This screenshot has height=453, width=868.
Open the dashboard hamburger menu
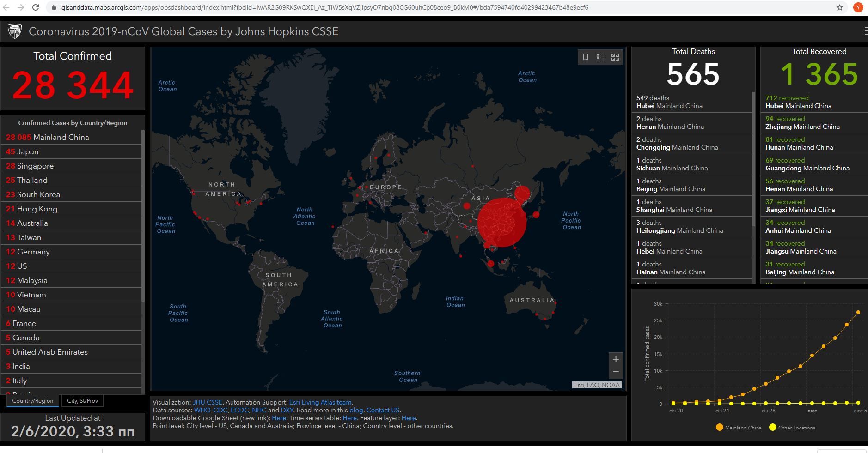point(865,31)
